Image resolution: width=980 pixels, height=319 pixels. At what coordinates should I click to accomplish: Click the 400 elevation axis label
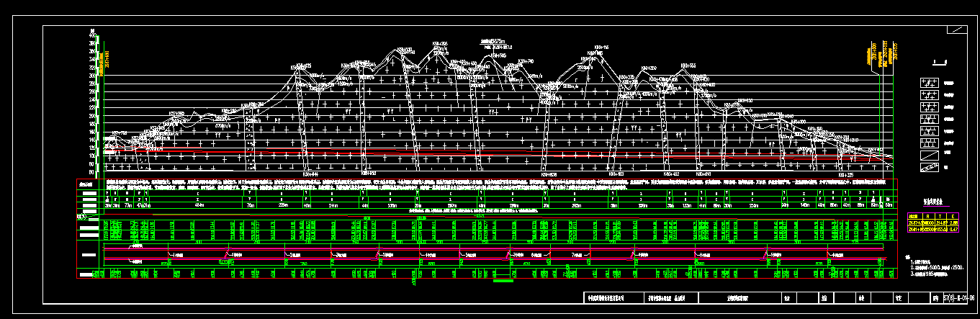[x=91, y=35]
